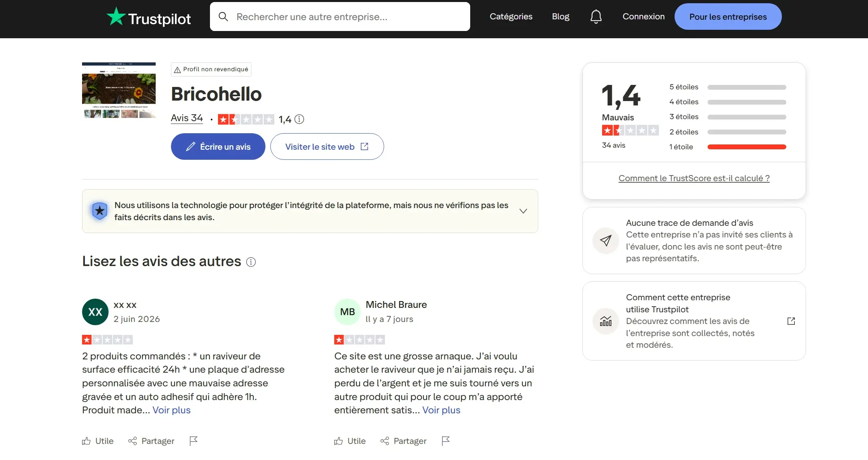This screenshot has width=868, height=460.
Task: Click info icon beside 'Lisez les avis des autres'
Action: point(251,262)
